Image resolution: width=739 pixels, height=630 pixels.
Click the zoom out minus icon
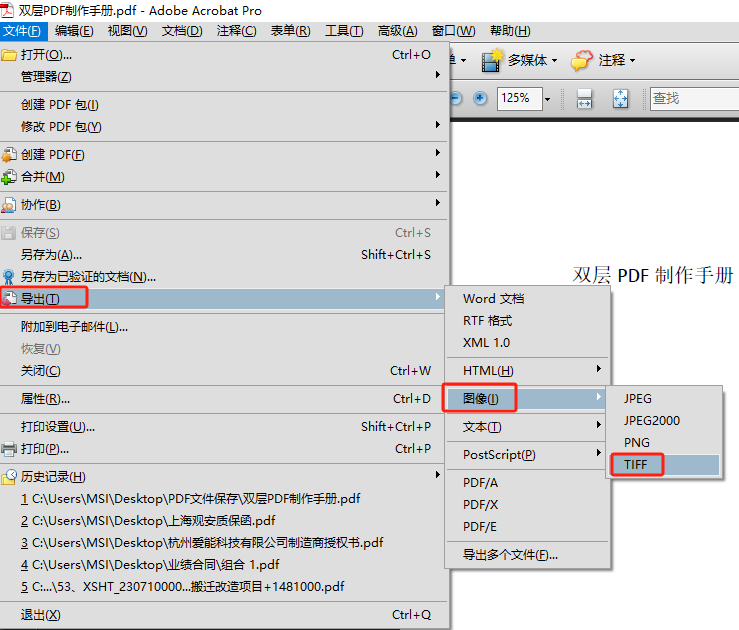456,98
